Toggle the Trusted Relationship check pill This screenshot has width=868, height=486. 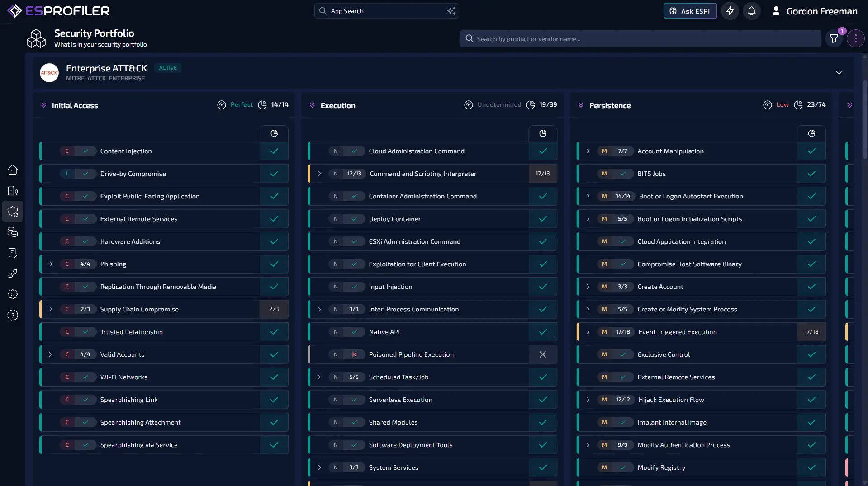coord(85,332)
